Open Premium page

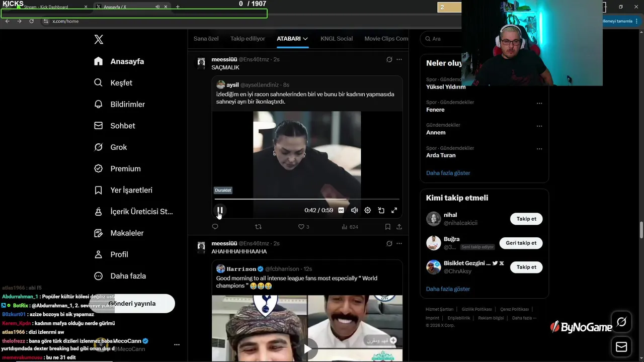117,169
